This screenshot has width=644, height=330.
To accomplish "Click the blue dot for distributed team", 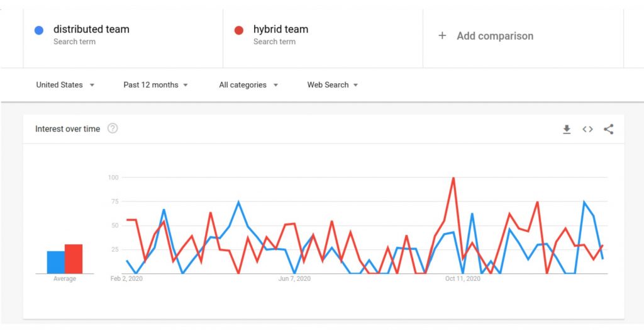I will point(39,30).
